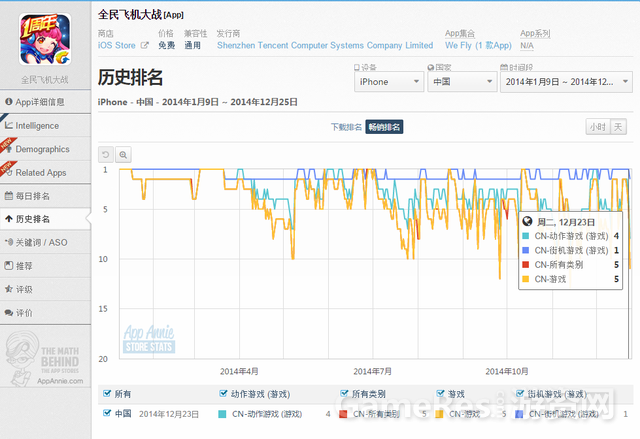
Task: Click the chart icon beside Intelligence
Action: point(9,125)
